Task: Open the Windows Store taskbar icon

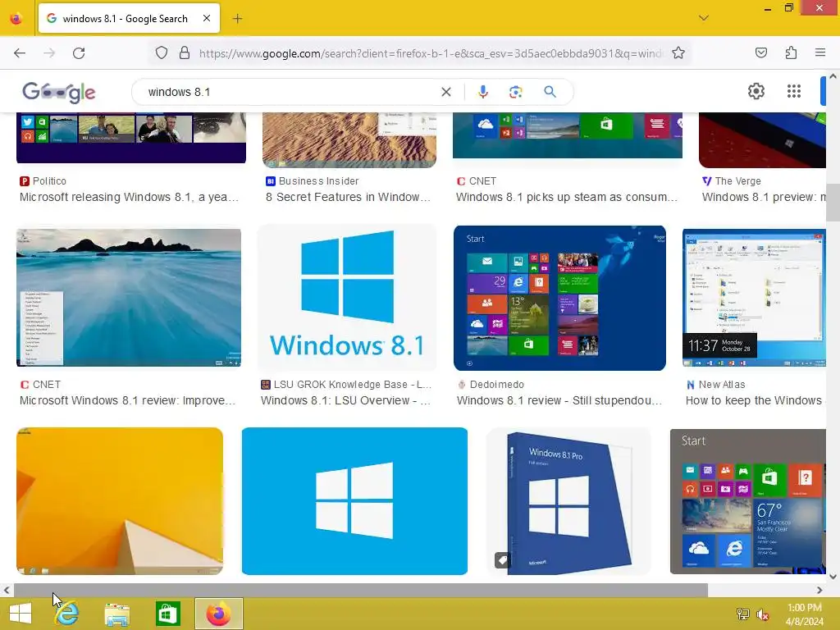Action: 168,614
